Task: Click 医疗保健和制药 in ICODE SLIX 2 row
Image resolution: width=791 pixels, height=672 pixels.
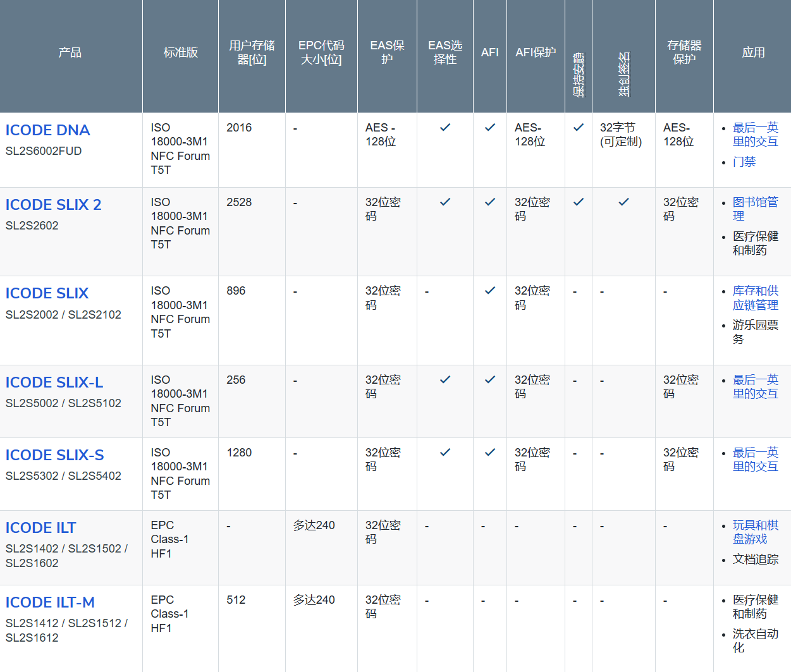Action: click(x=755, y=243)
